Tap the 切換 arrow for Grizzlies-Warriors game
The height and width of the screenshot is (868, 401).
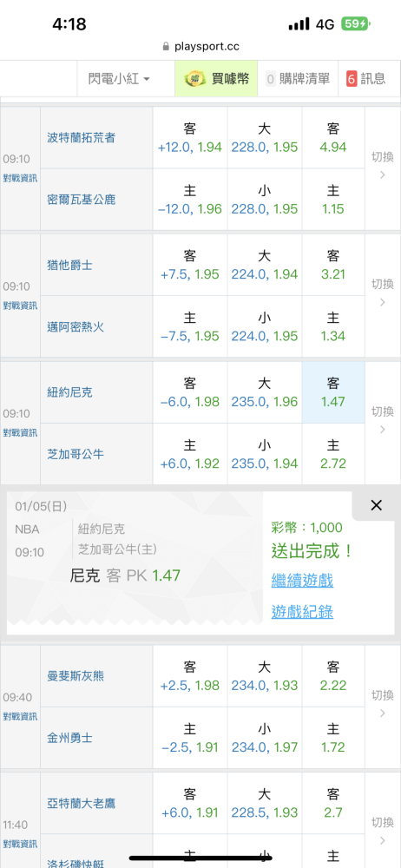(x=383, y=713)
